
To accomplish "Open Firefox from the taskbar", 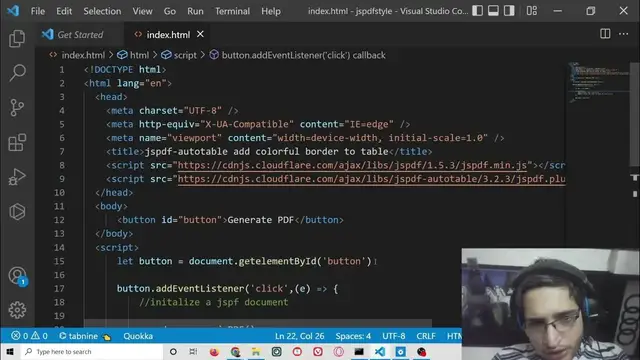I will tap(214, 351).
